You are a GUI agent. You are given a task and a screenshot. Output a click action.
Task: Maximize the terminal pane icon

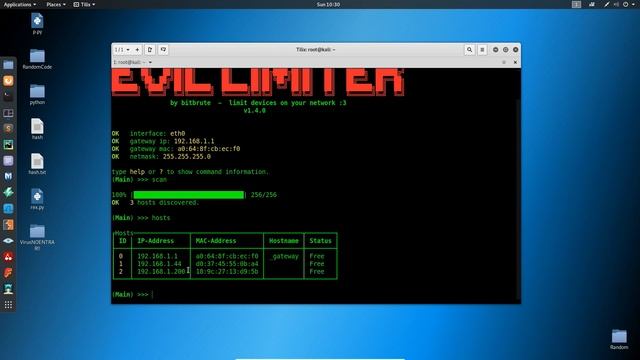(x=504, y=62)
